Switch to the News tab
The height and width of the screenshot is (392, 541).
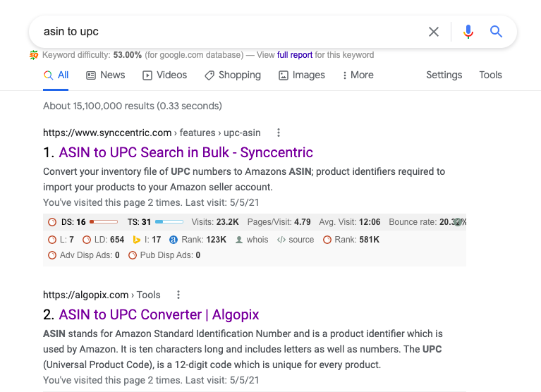click(105, 75)
